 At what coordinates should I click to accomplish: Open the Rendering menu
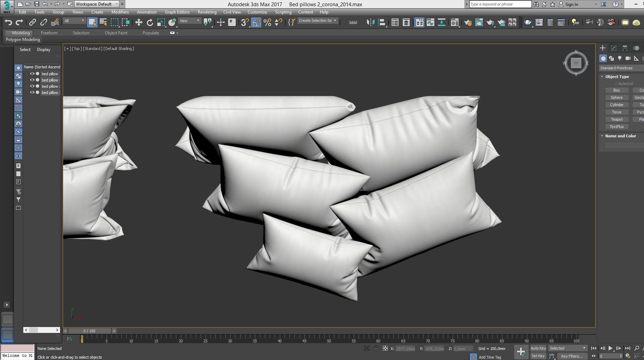[207, 12]
